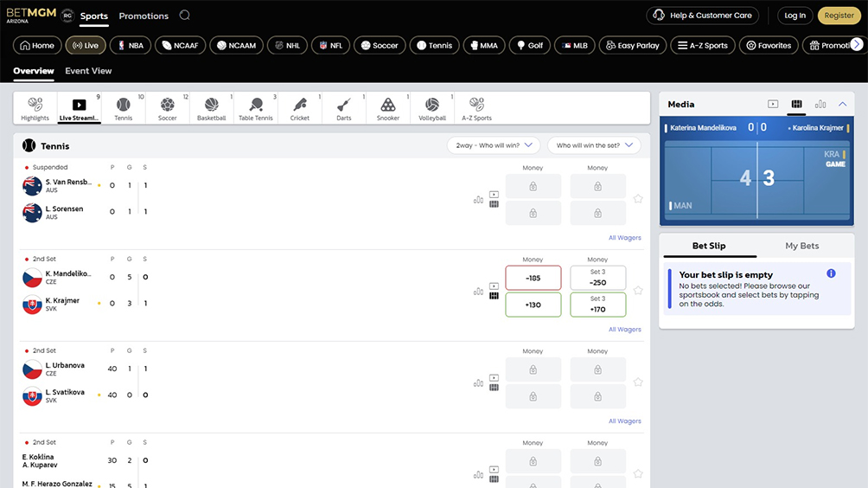Screen dimensions: 868x488
Task: Click bet slip info icon
Action: [831, 273]
